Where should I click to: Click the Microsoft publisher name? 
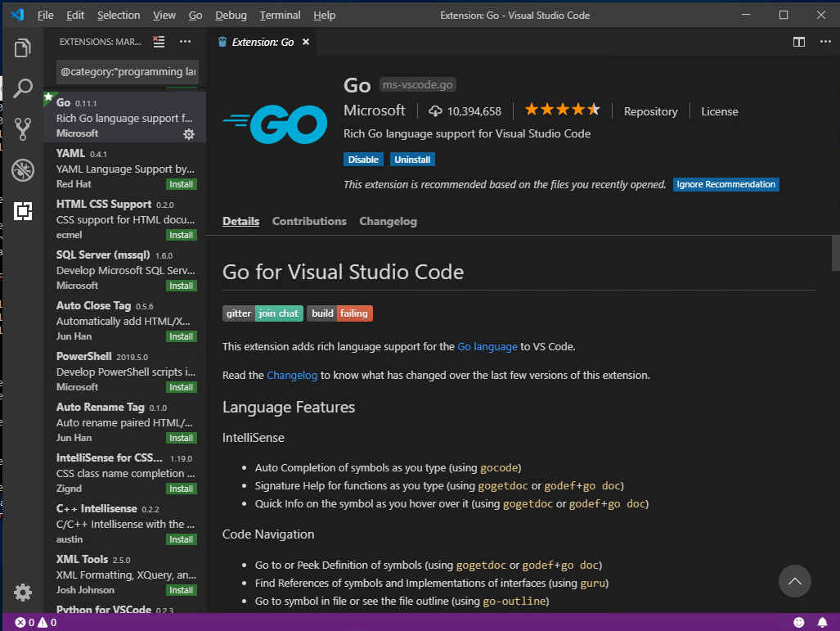pyautogui.click(x=374, y=110)
